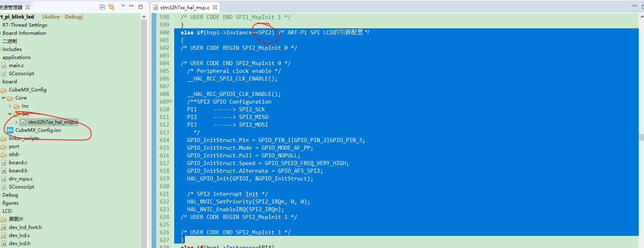Click the dev_lcd.c file icon

pyautogui.click(x=4, y=235)
